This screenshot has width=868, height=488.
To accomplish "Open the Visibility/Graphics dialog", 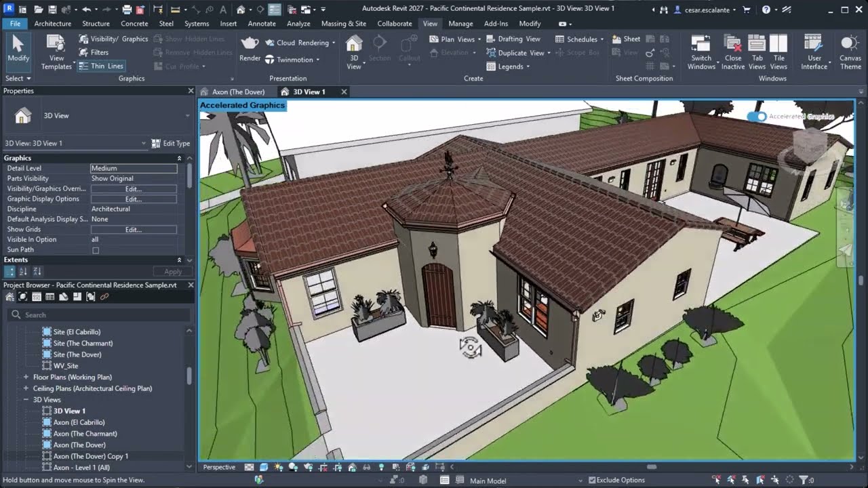I will (113, 39).
